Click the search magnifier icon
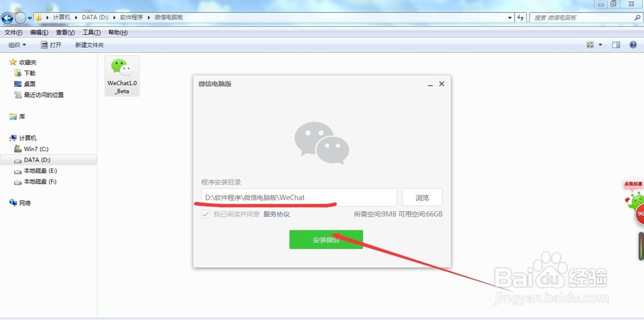644x320 pixels. coord(637,17)
